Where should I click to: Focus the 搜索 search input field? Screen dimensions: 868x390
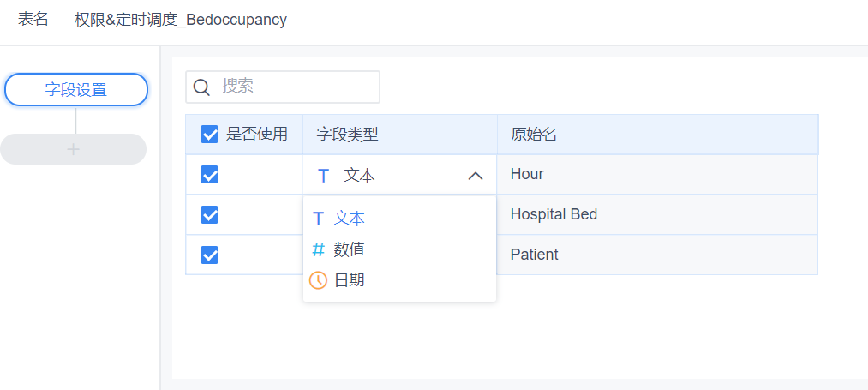coord(283,87)
